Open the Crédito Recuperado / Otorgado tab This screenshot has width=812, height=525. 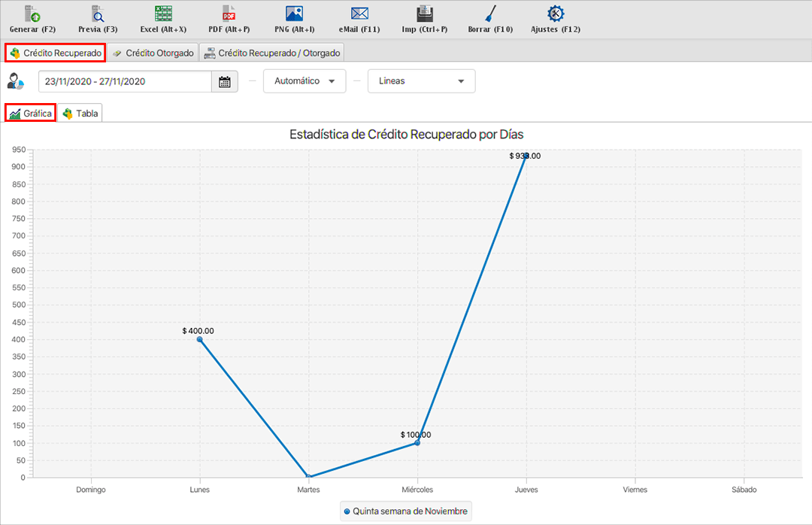[x=272, y=53]
